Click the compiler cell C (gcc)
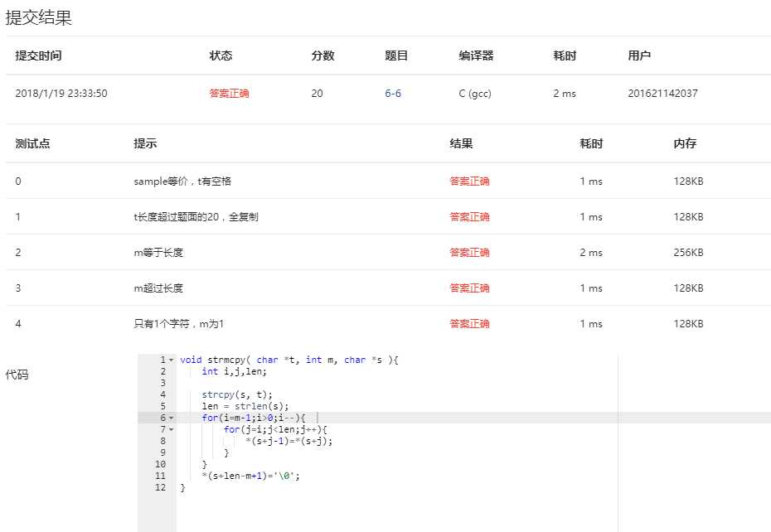Screen dimensions: 771x532 point(475,94)
